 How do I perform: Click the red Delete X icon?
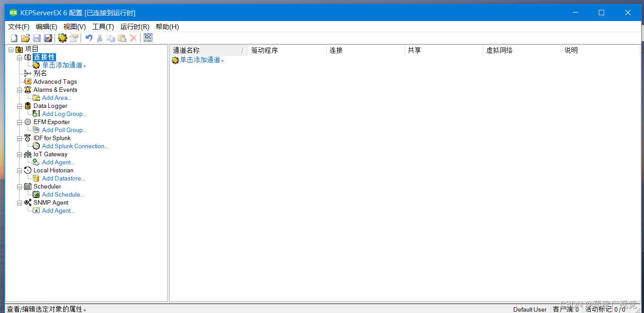tap(133, 38)
